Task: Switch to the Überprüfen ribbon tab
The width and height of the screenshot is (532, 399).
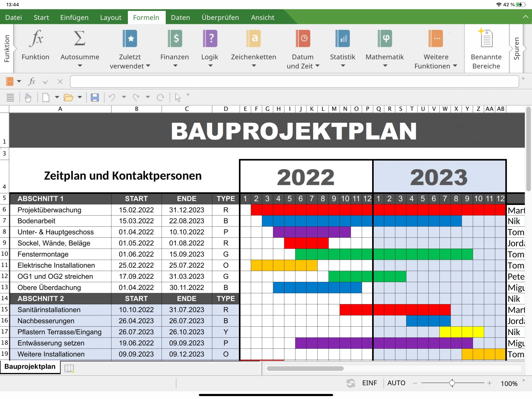Action: 220,18
